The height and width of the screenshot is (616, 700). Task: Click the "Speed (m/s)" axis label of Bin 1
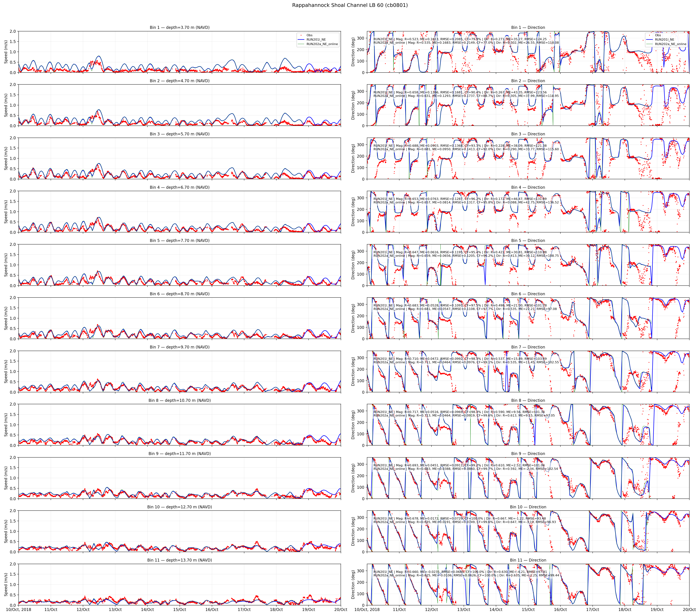pos(6,52)
